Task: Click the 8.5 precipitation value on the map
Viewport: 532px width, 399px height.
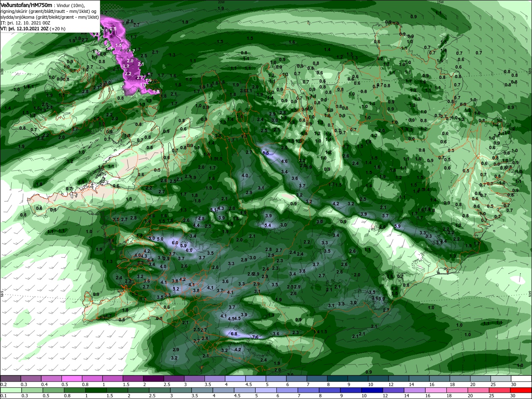Action: 266,153
